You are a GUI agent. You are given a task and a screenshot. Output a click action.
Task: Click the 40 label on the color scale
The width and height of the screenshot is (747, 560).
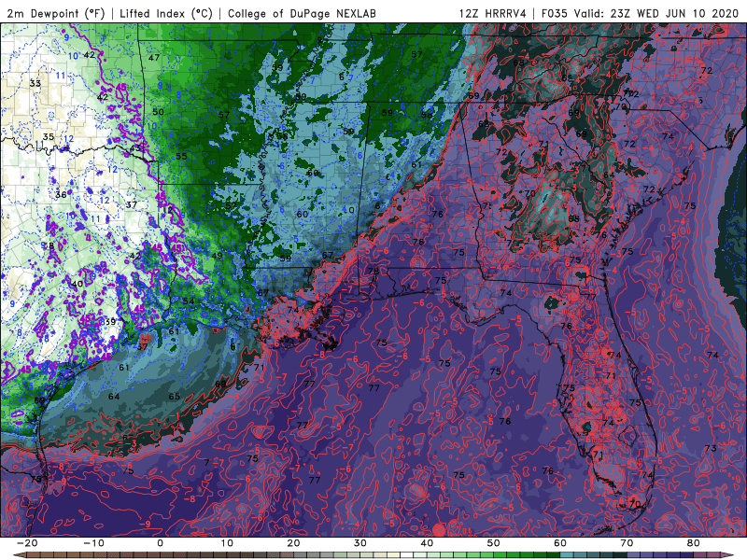[x=427, y=543]
